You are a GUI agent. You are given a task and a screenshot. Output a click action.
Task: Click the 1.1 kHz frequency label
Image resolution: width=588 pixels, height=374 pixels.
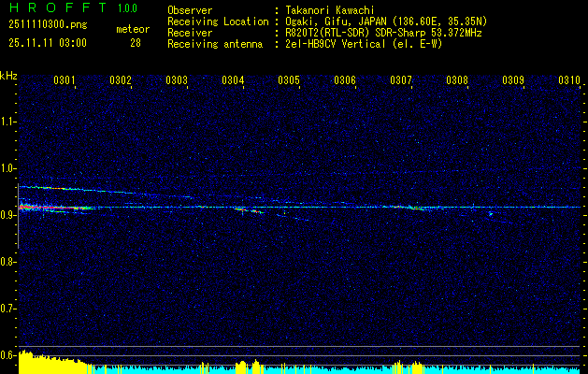point(8,122)
